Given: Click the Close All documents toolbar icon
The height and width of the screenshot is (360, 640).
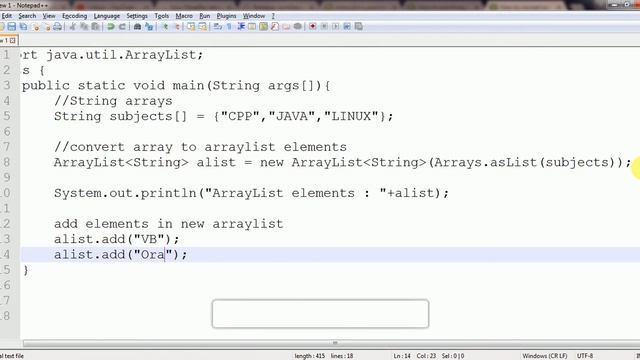Looking at the screenshot, I should tap(47, 27).
